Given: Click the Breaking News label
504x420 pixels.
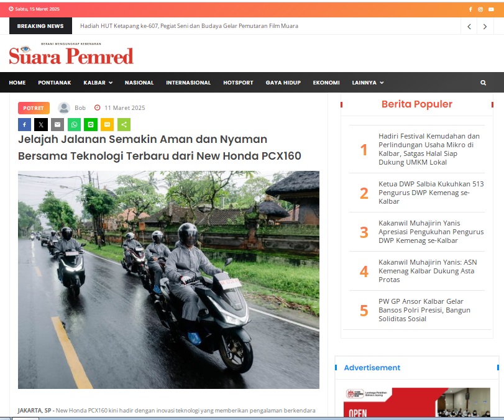Looking at the screenshot, I should point(40,26).
